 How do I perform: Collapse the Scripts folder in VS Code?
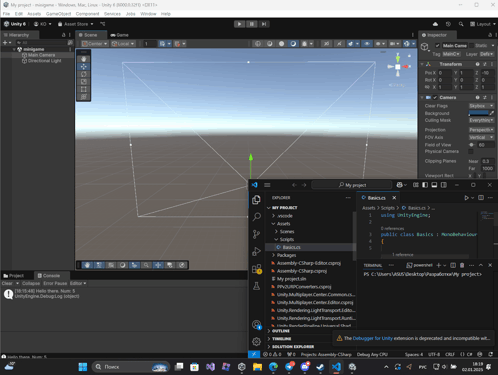pyautogui.click(x=287, y=239)
